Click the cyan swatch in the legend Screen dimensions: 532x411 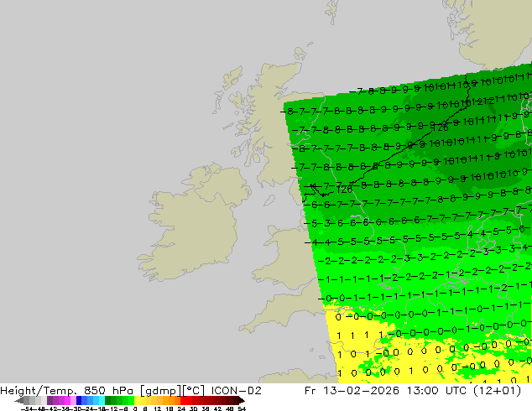(x=102, y=400)
